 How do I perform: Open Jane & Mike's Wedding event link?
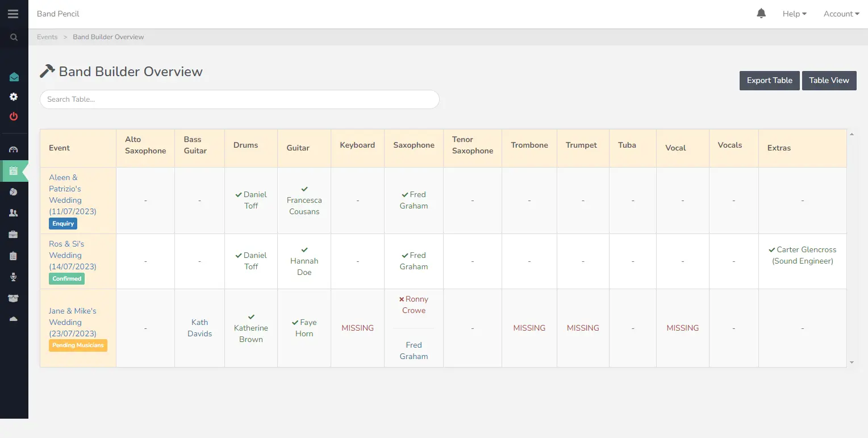tap(73, 322)
